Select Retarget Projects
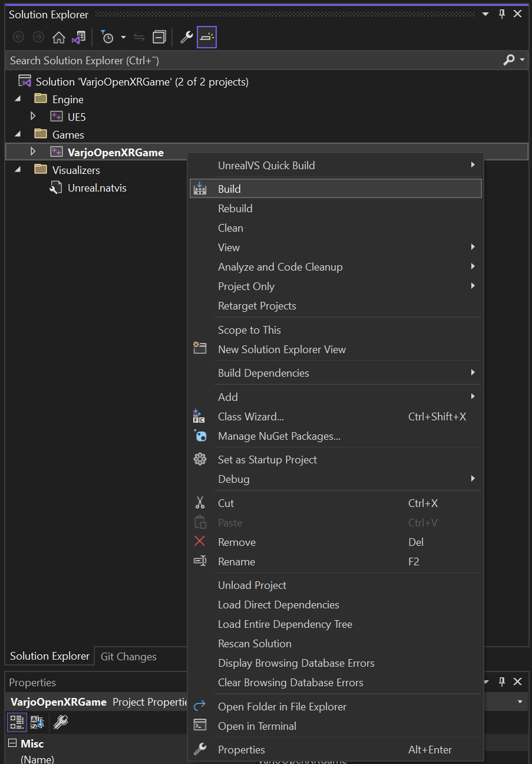Screen dimensions: 532x764 (335, 306)
